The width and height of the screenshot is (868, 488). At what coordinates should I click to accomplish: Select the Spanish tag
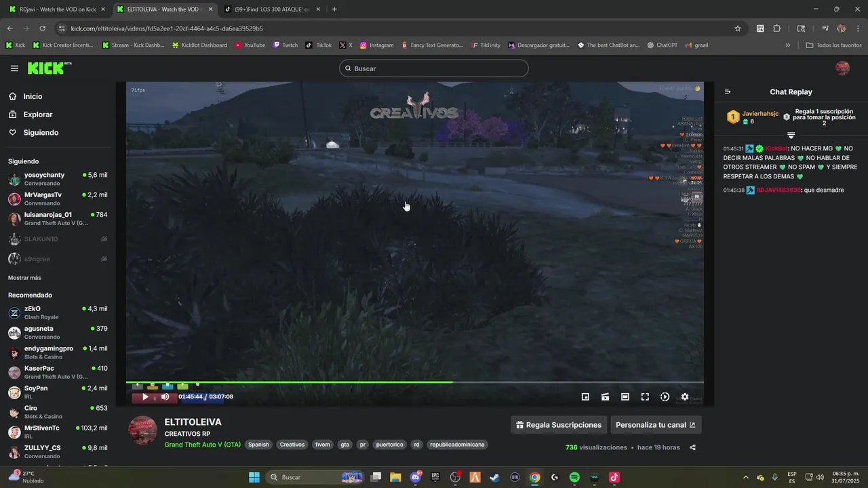pyautogui.click(x=258, y=445)
